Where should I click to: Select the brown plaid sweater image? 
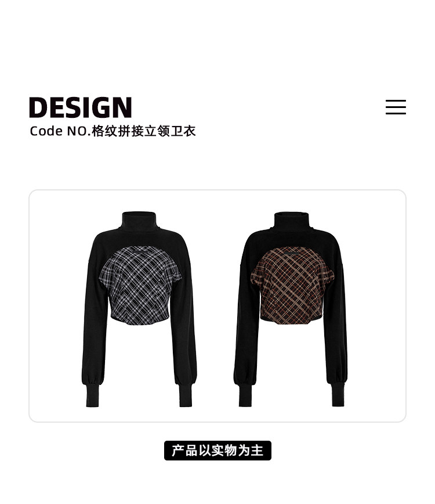[291, 309]
